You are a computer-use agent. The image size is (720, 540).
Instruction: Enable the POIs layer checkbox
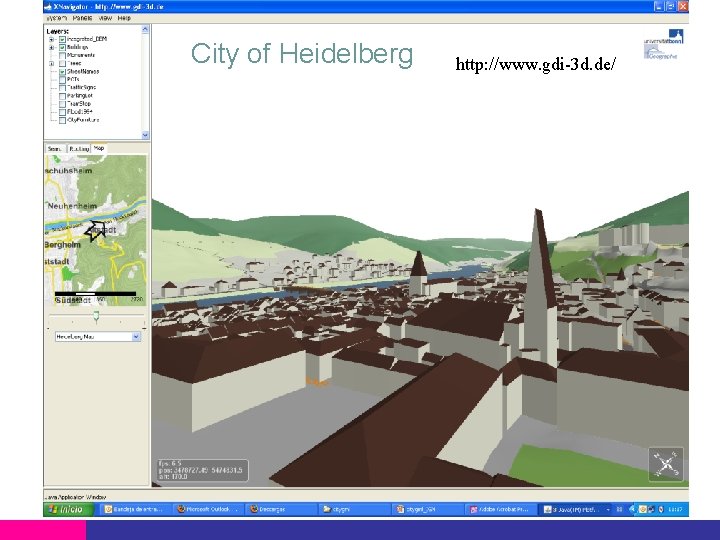tap(62, 80)
